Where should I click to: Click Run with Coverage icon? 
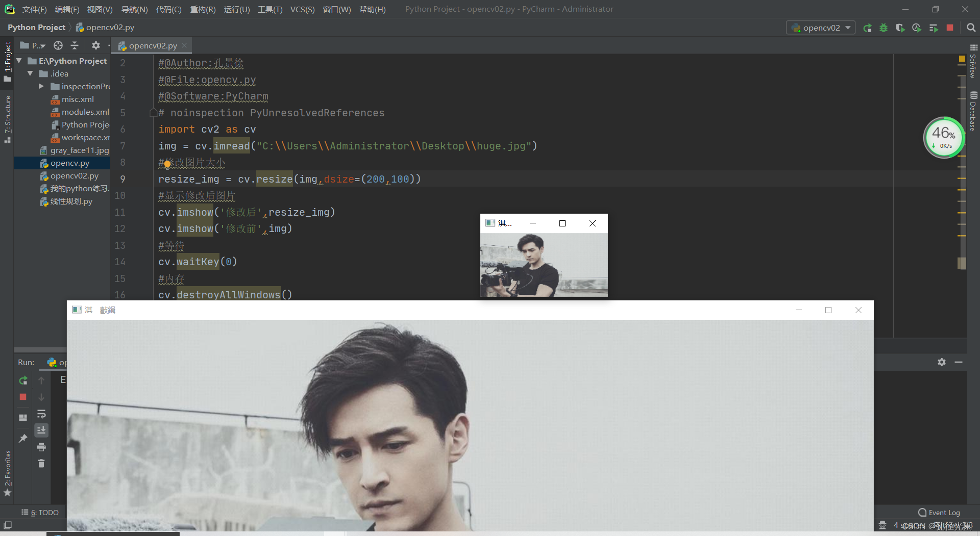tap(900, 28)
